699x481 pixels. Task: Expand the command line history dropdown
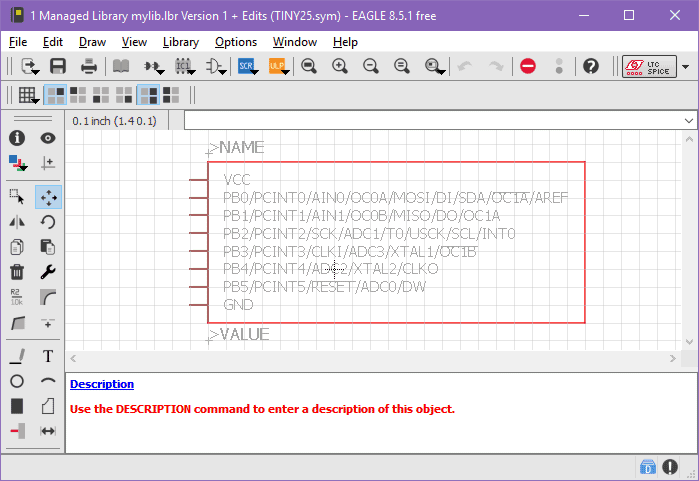coord(688,120)
